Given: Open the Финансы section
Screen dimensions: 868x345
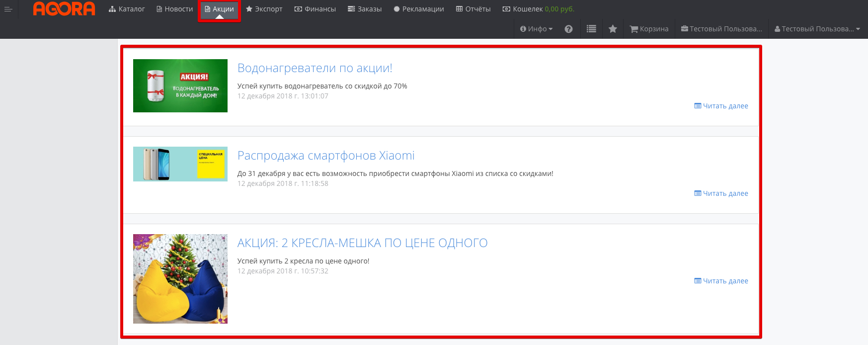Looking at the screenshot, I should 315,9.
